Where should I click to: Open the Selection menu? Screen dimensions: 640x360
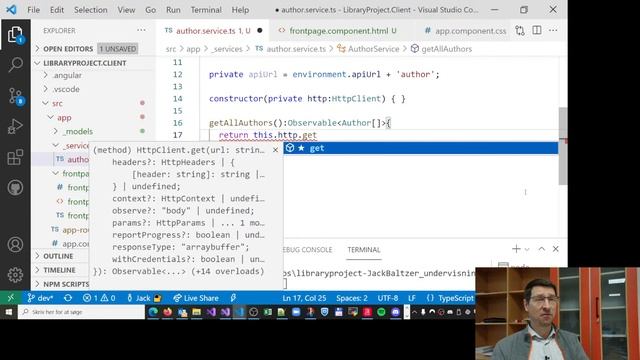(91, 10)
